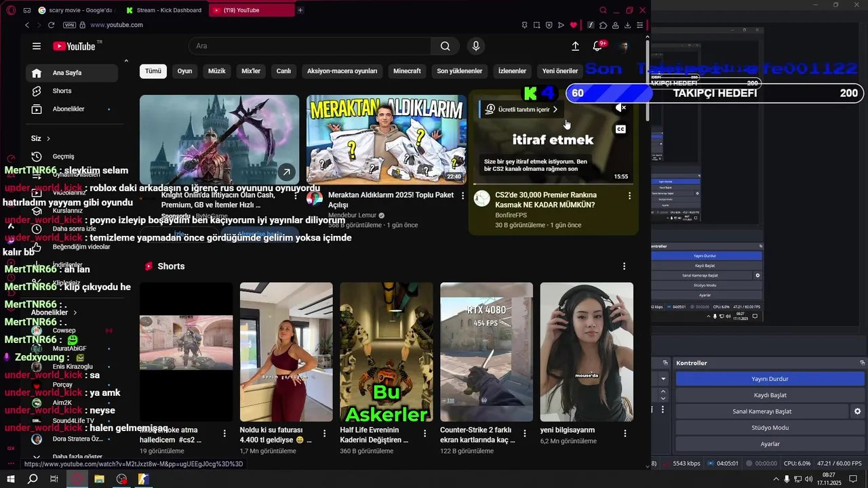
Task: Toggle captions CC on video preview
Action: (x=620, y=129)
